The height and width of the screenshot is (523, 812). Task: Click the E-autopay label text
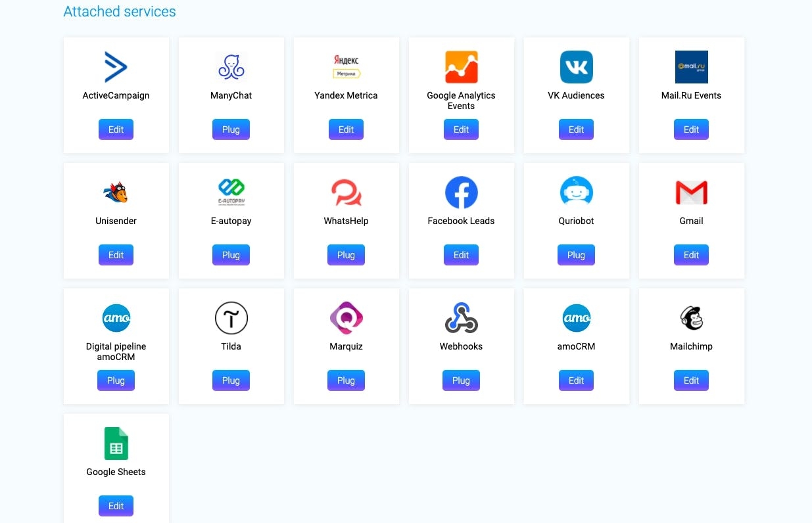pos(231,221)
